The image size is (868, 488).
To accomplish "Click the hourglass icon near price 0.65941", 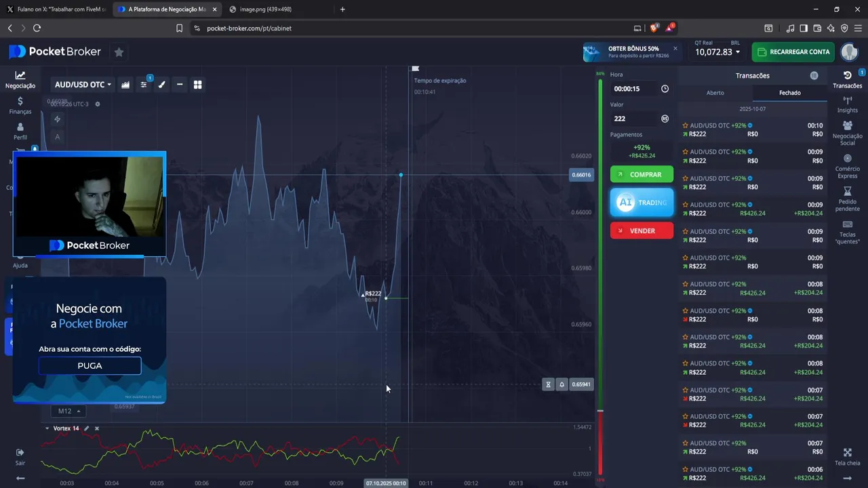I will click(549, 384).
